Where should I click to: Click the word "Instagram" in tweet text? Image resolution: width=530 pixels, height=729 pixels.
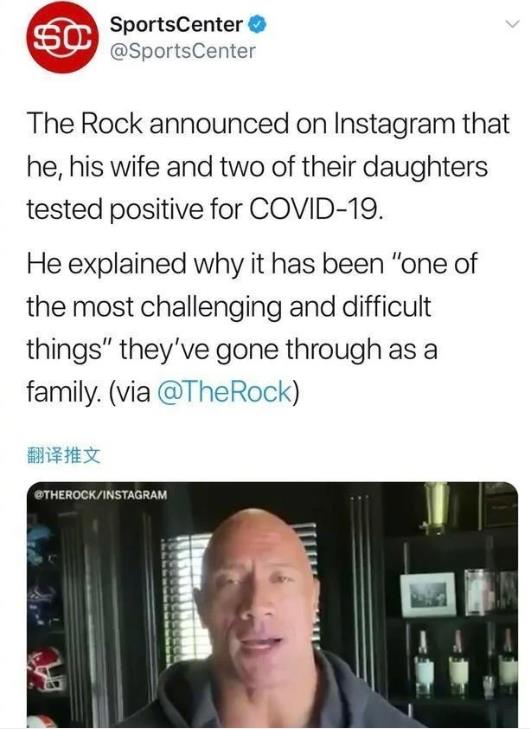[x=394, y=123]
